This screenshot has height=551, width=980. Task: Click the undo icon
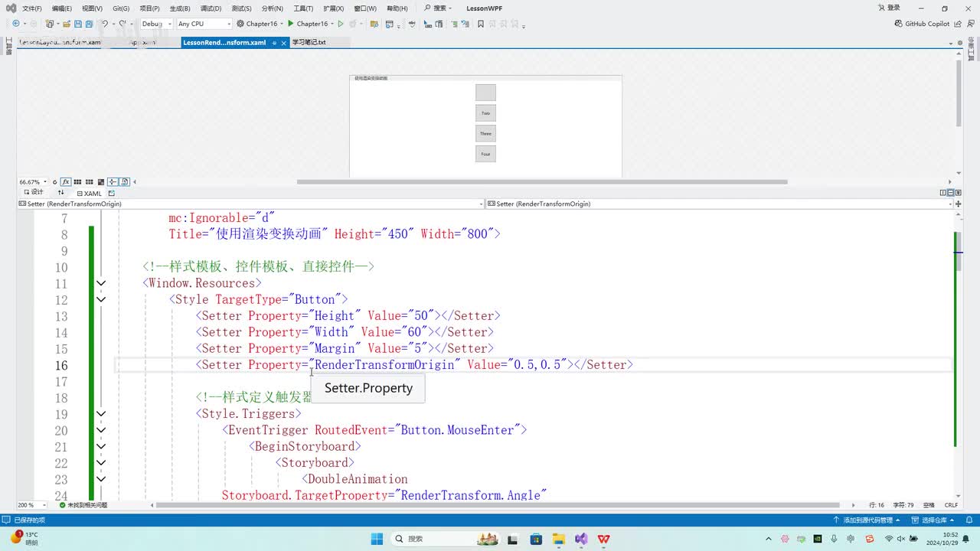point(105,24)
